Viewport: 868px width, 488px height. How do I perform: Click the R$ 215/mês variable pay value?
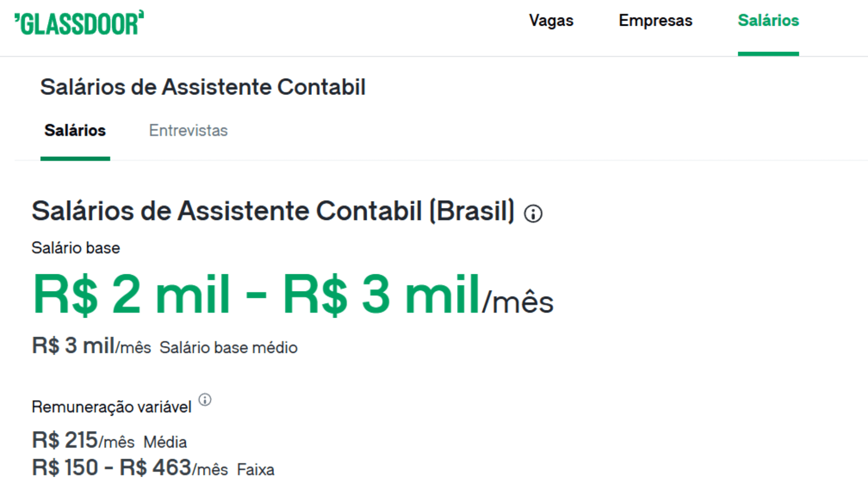click(83, 441)
